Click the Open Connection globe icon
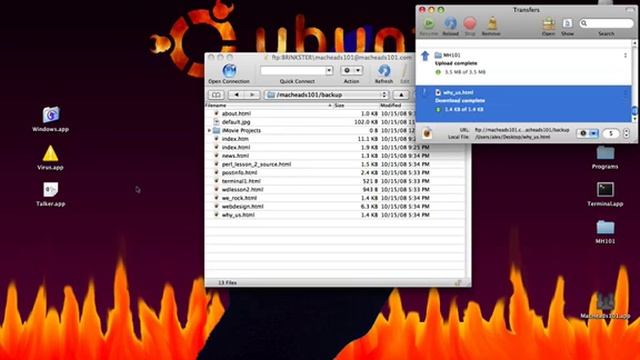This screenshot has height=360, width=640. (229, 70)
